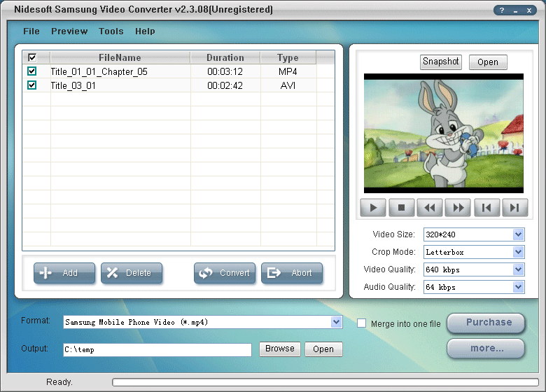Open the Audio Quality dropdown

tap(518, 287)
